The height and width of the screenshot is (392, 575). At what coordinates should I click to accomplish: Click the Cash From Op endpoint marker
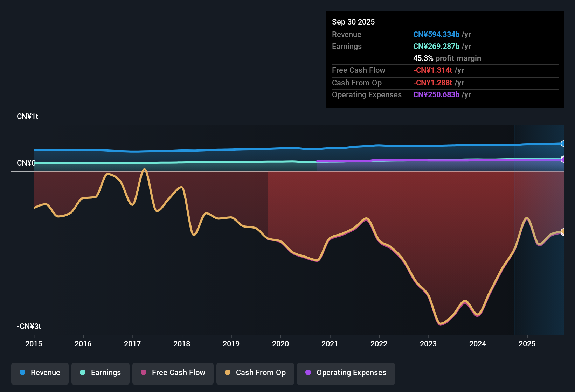tap(563, 231)
